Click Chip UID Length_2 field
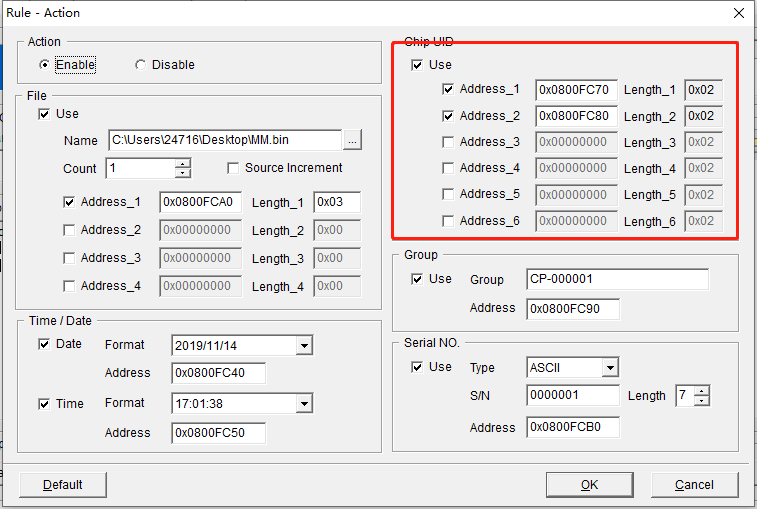This screenshot has height=509, width=757. [x=703, y=116]
